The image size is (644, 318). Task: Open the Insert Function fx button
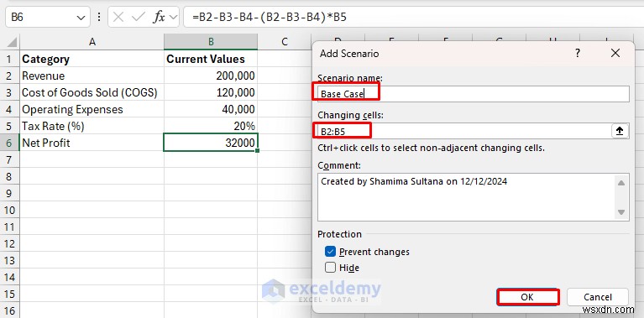point(159,18)
